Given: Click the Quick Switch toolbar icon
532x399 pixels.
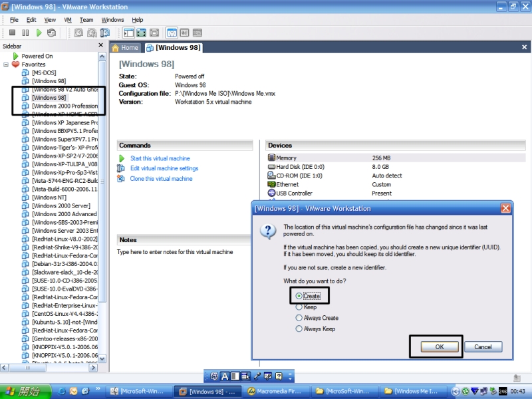Looking at the screenshot, I should [154, 33].
